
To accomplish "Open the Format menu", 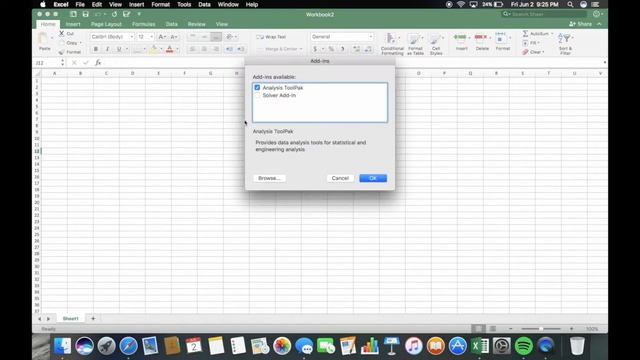I will 160,4.
